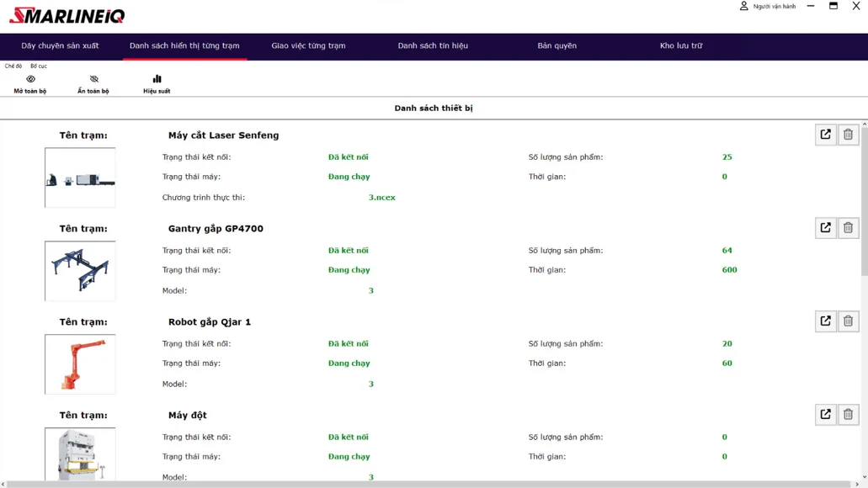Click the station name Gantry gắp GP4700

click(216, 229)
